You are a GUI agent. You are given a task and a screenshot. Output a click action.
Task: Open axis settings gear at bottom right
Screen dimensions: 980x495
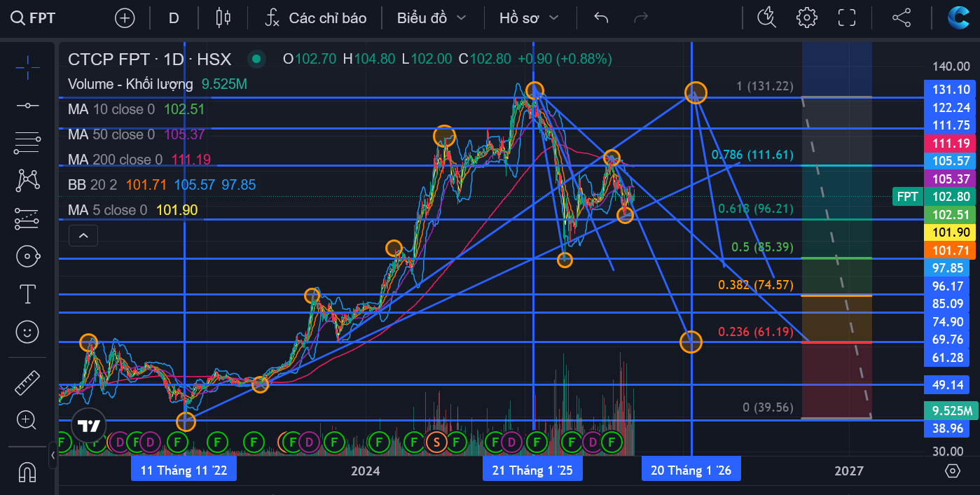point(952,470)
